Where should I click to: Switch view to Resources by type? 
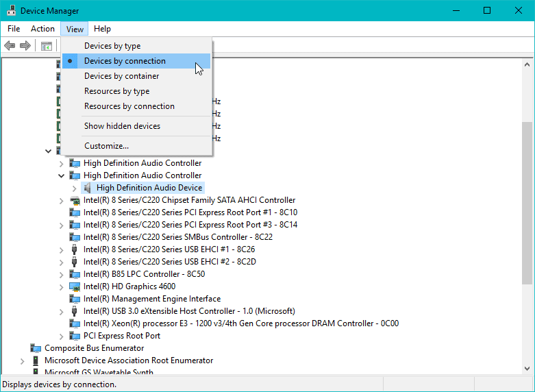point(136,91)
